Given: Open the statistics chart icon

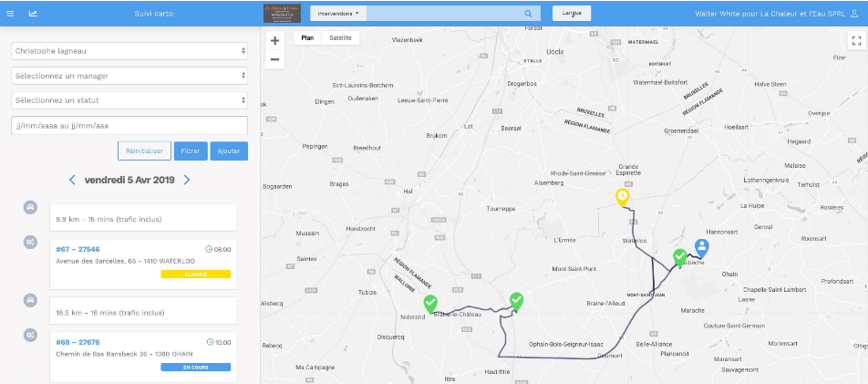Looking at the screenshot, I should click(x=33, y=14).
